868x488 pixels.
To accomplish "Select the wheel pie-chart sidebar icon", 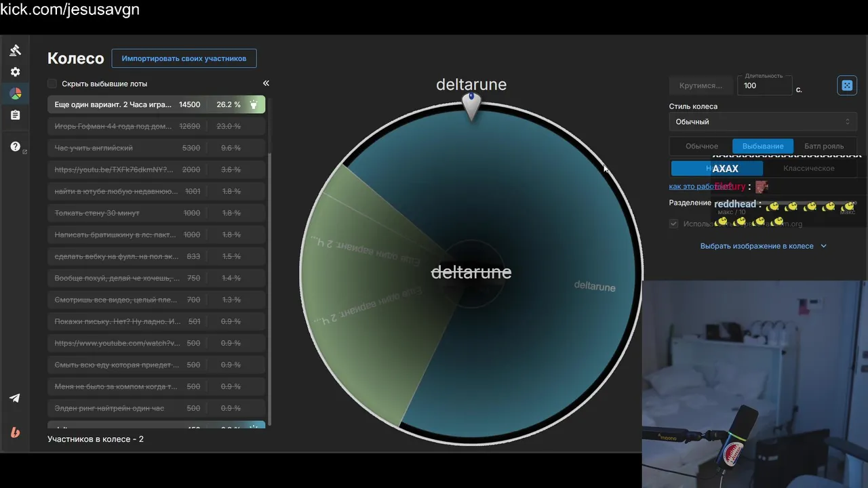I will [15, 94].
